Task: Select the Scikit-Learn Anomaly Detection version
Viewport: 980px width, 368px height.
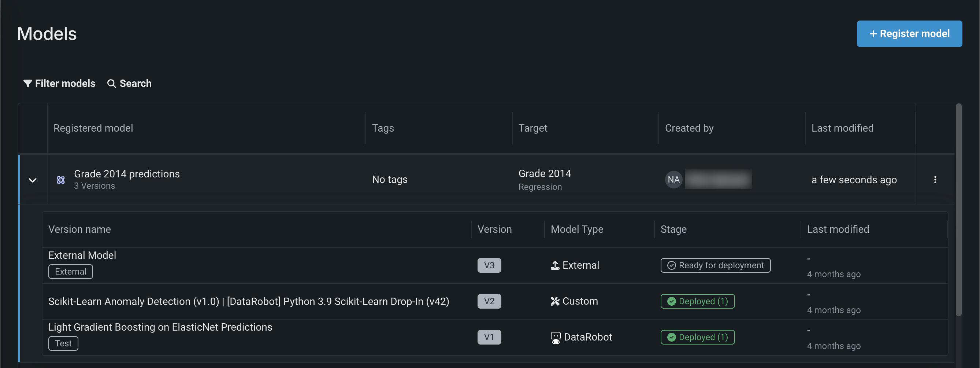Action: coord(248,301)
